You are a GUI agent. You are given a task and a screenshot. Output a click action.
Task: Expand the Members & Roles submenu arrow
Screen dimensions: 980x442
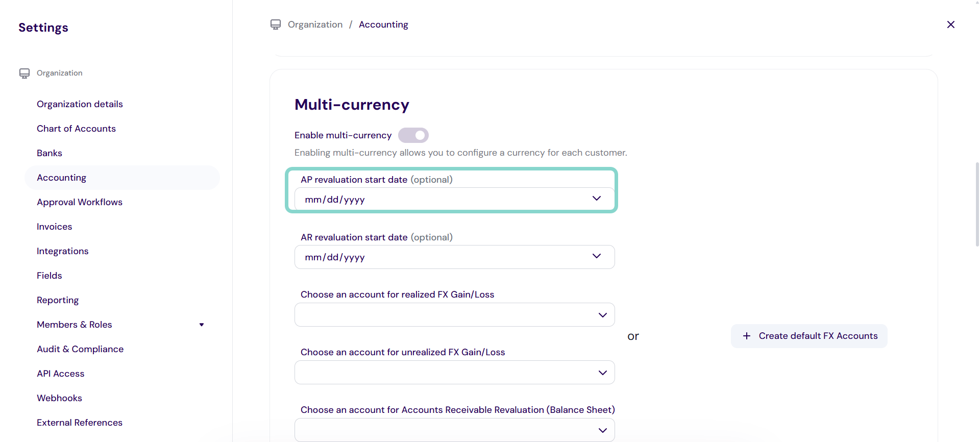[202, 325]
